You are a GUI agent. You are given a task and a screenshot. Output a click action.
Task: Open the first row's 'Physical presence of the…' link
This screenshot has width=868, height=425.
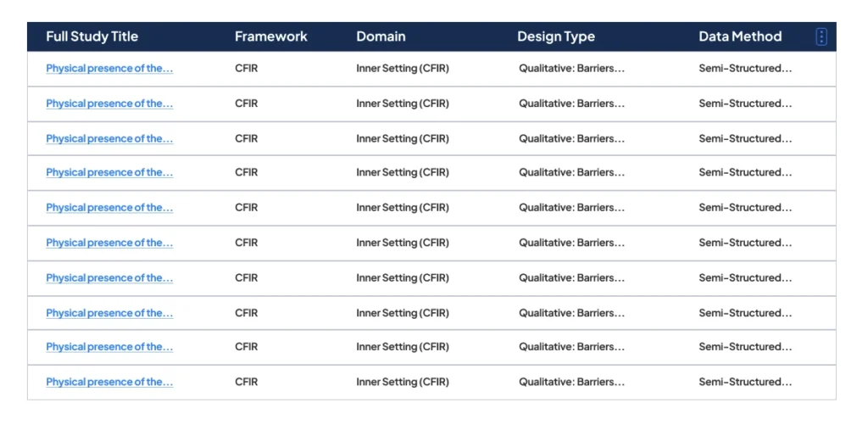tap(109, 69)
